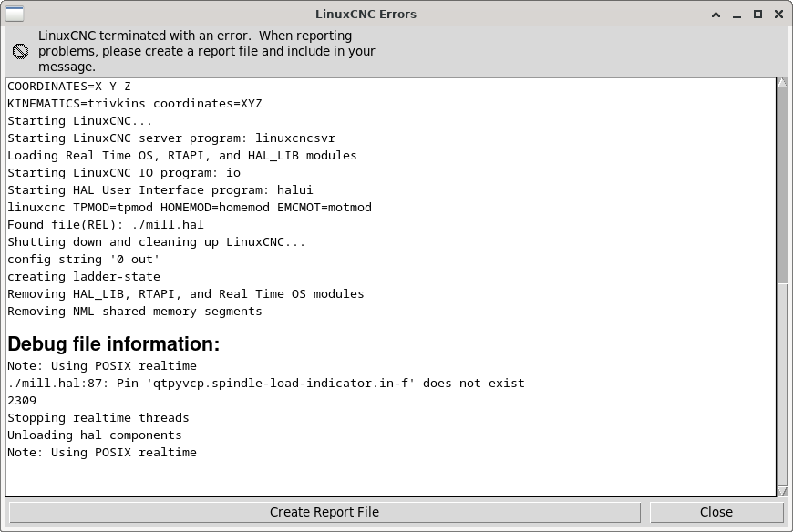Image resolution: width=793 pixels, height=532 pixels.
Task: Close the window with the title bar X
Action: (x=778, y=15)
